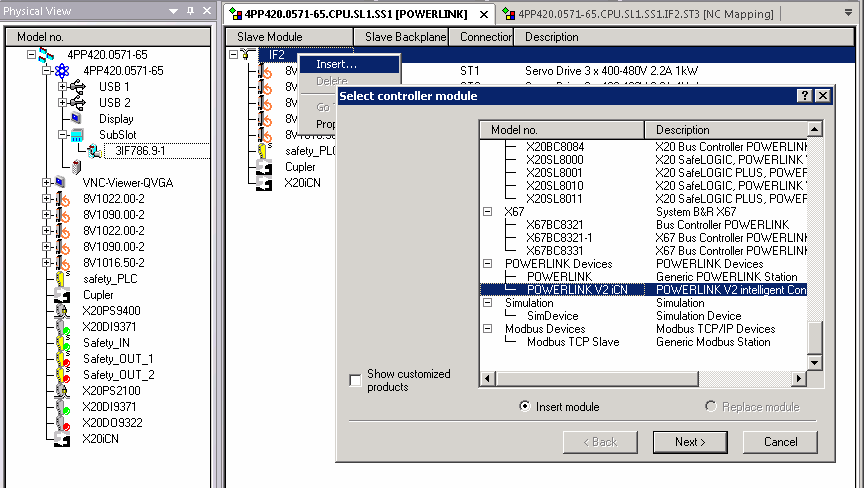Click the first servo drive icon under IF2
The height and width of the screenshot is (488, 865).
265,71
